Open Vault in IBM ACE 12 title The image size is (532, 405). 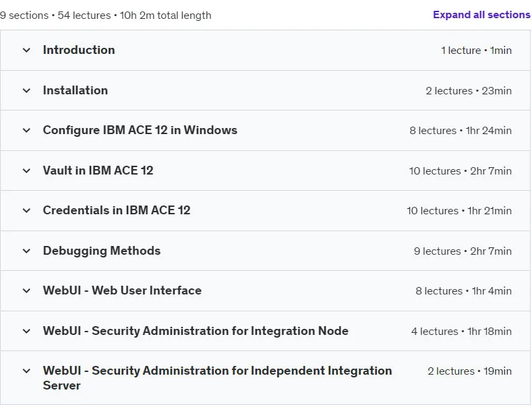[98, 170]
